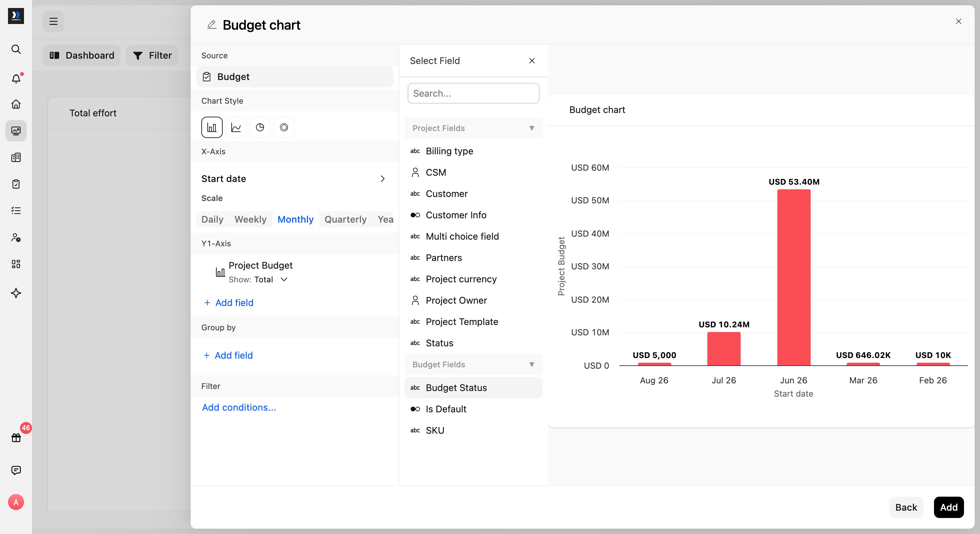The height and width of the screenshot is (534, 980).
Task: Select Is Default toggle field
Action: click(x=474, y=409)
